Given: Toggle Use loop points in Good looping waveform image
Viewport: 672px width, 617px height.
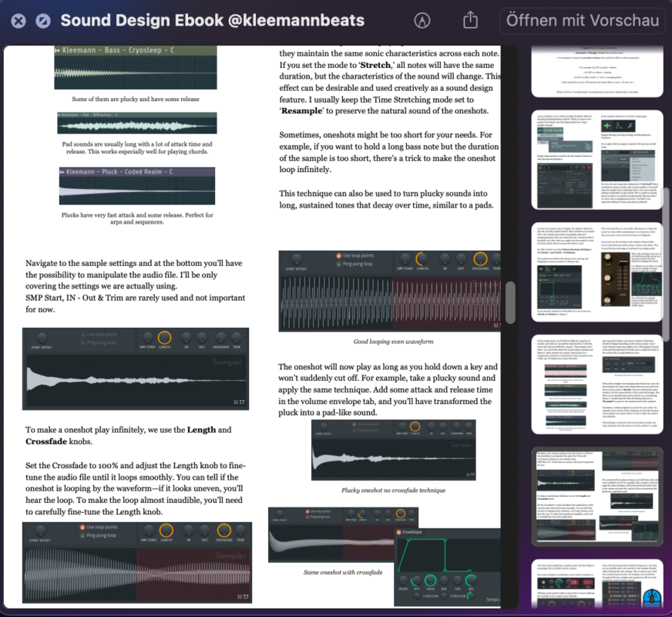Looking at the screenshot, I should click(x=338, y=255).
